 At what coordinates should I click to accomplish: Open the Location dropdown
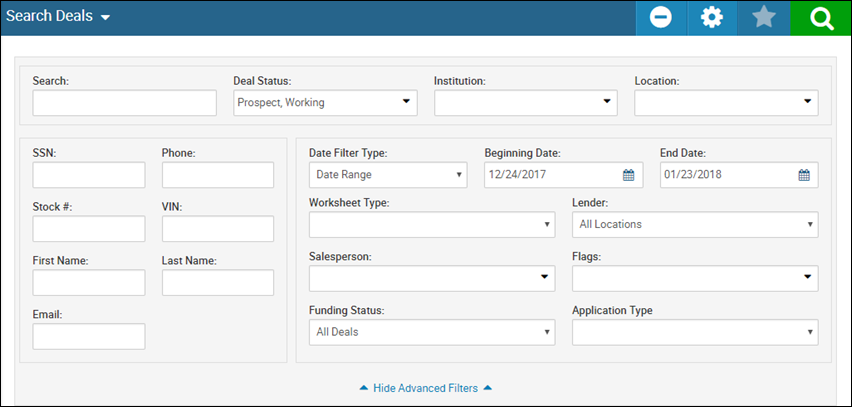click(726, 103)
